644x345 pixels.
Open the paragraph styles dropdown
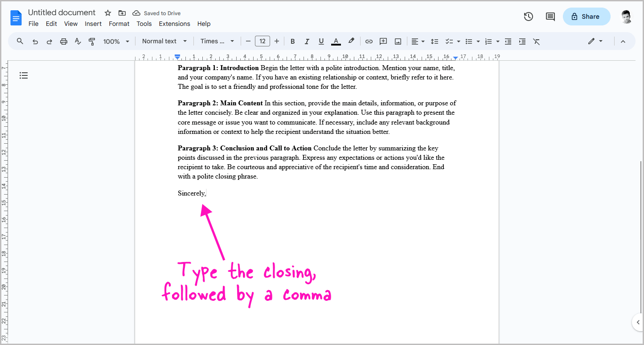164,41
